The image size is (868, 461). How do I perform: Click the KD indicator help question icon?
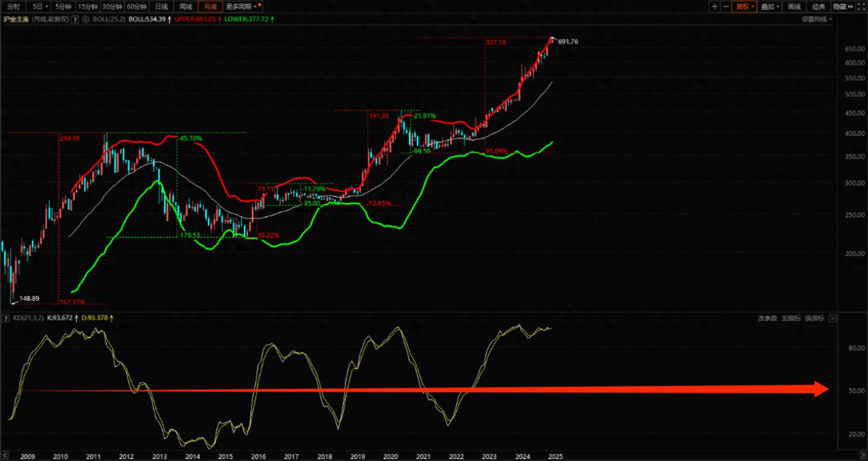pyautogui.click(x=6, y=318)
